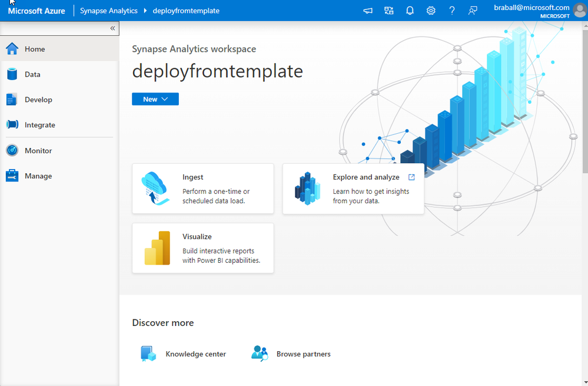
Task: Open the Browse partners link
Action: pos(303,354)
